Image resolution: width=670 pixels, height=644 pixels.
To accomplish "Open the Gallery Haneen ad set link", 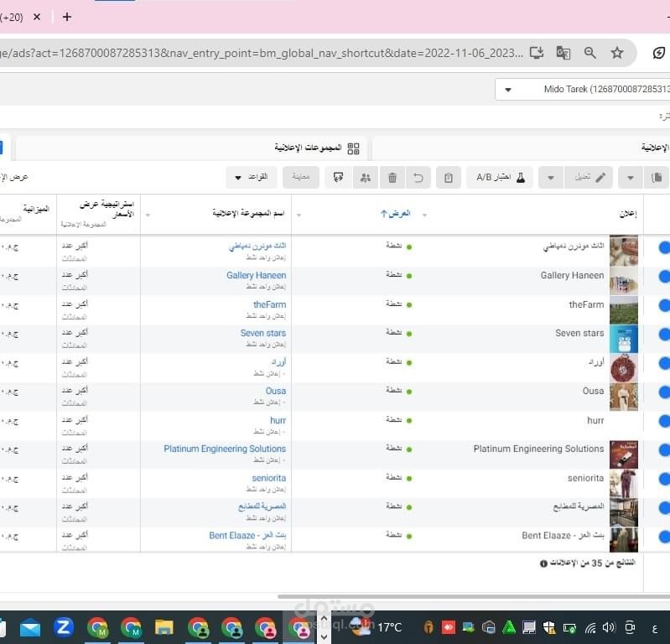I will [257, 275].
